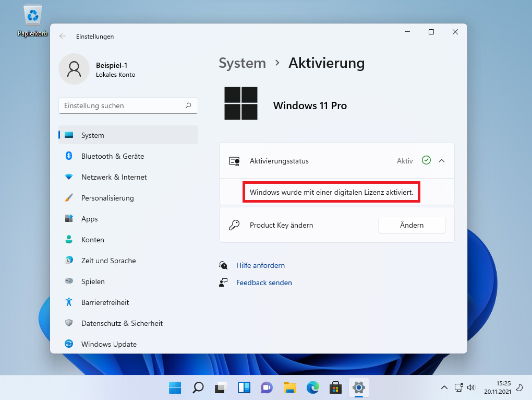This screenshot has width=532, height=400.
Task: Open Konten settings section
Action: [x=92, y=240]
